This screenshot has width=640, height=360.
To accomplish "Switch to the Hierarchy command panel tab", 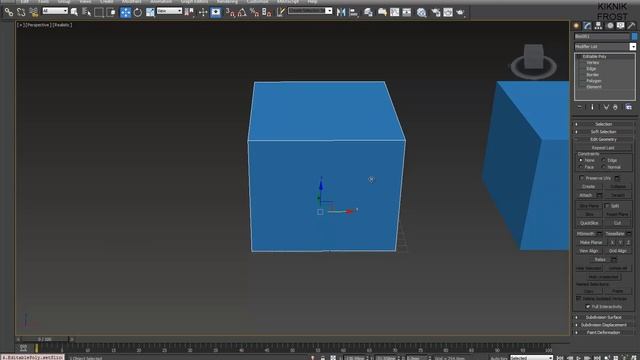I will coord(598,26).
